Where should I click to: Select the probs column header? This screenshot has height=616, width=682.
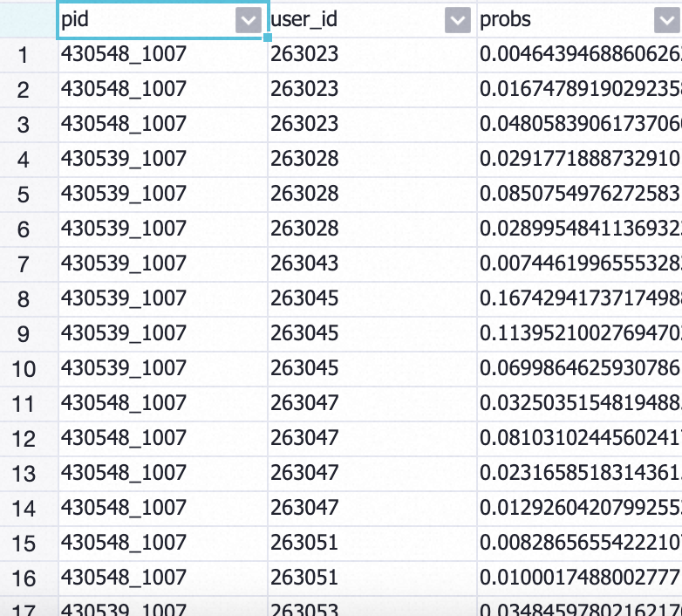point(580,20)
